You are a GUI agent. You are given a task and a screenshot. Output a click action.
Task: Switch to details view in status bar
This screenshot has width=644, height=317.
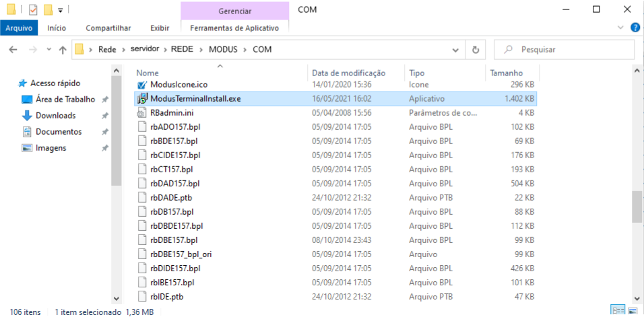pos(616,311)
